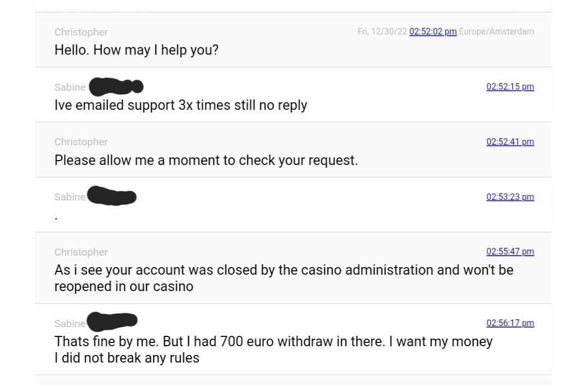
Task: Click the redacted surname beside the 02:53:23 message
Action: pyautogui.click(x=112, y=196)
